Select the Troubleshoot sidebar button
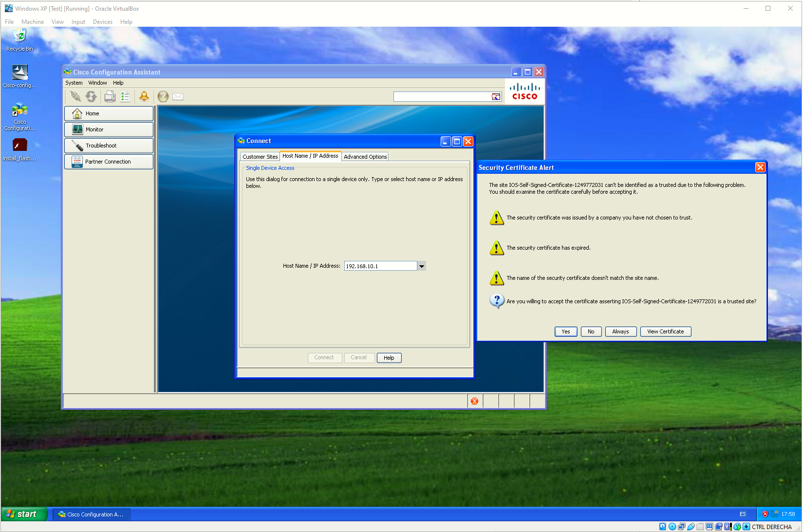Screen dimensions: 803x532 (x=109, y=146)
